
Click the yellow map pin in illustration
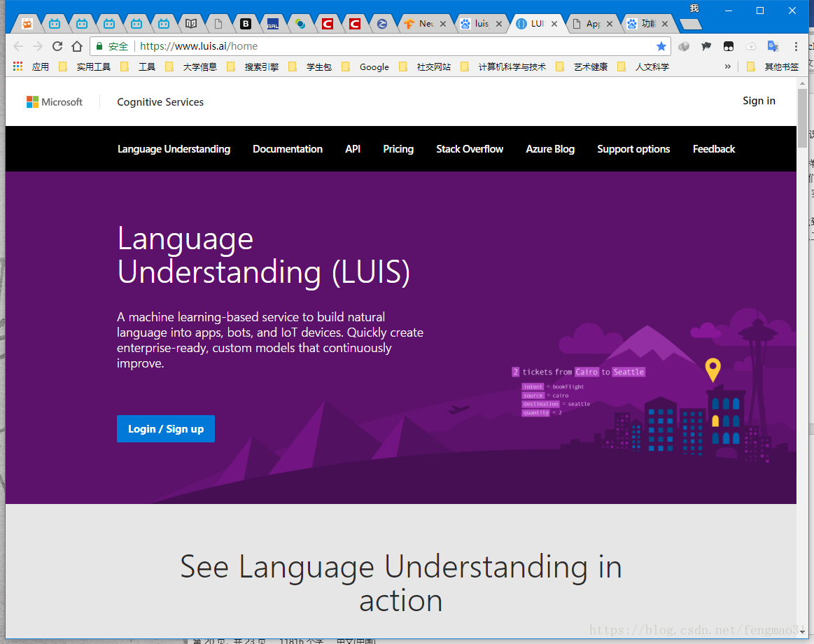[x=713, y=370]
